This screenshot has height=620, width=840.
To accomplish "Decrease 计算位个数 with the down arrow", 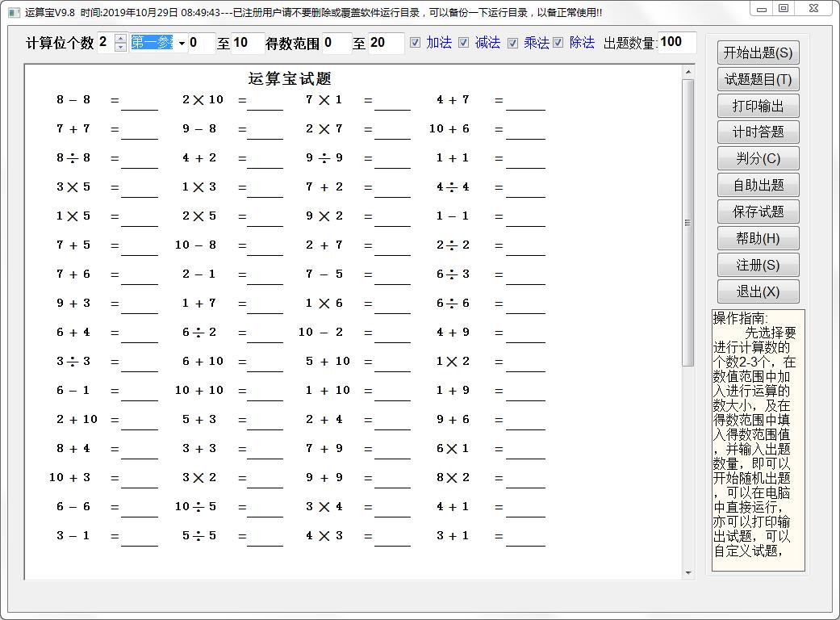I will [x=121, y=47].
